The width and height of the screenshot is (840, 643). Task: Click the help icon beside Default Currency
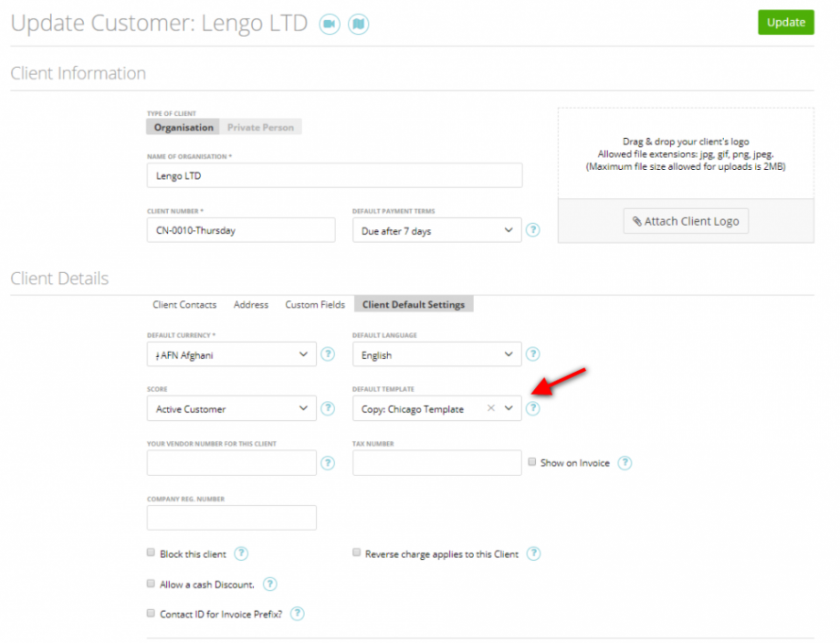click(x=328, y=353)
